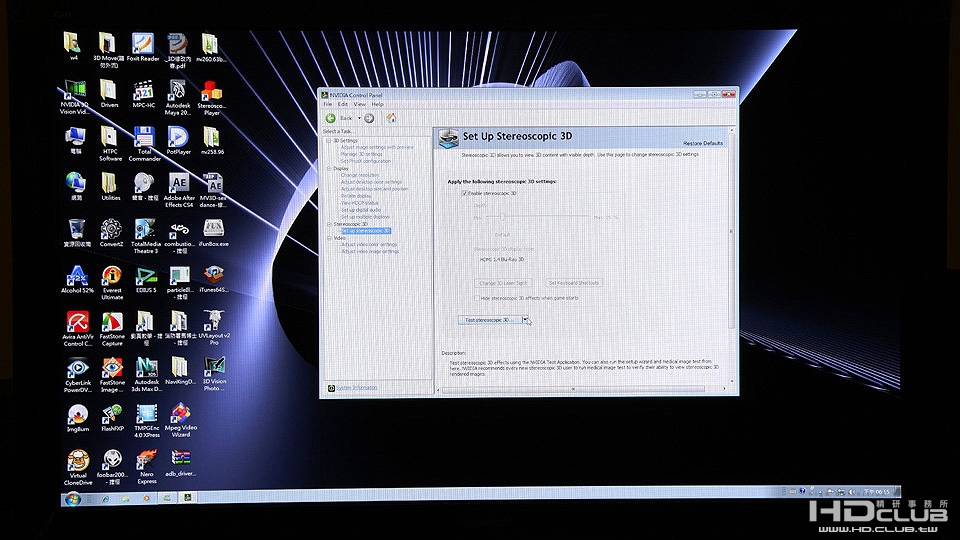Click the Autodesk 3ds Max desktop icon
This screenshot has height=540, width=960.
pos(146,375)
